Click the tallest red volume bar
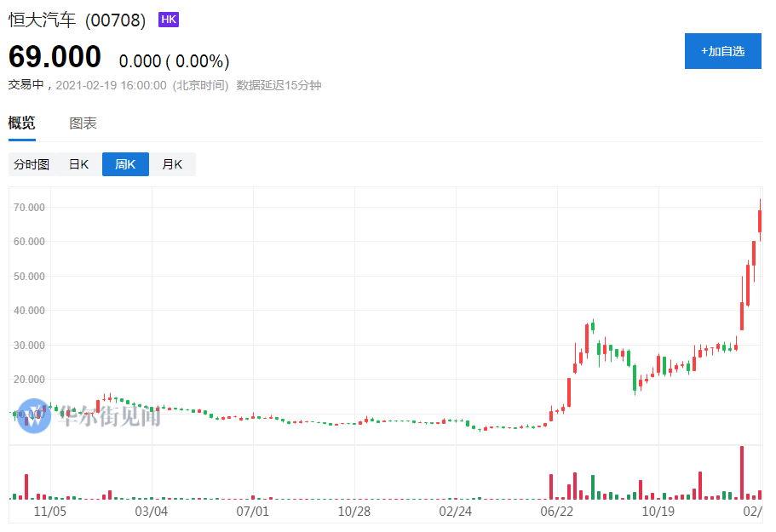The height and width of the screenshot is (532, 776). 742,472
